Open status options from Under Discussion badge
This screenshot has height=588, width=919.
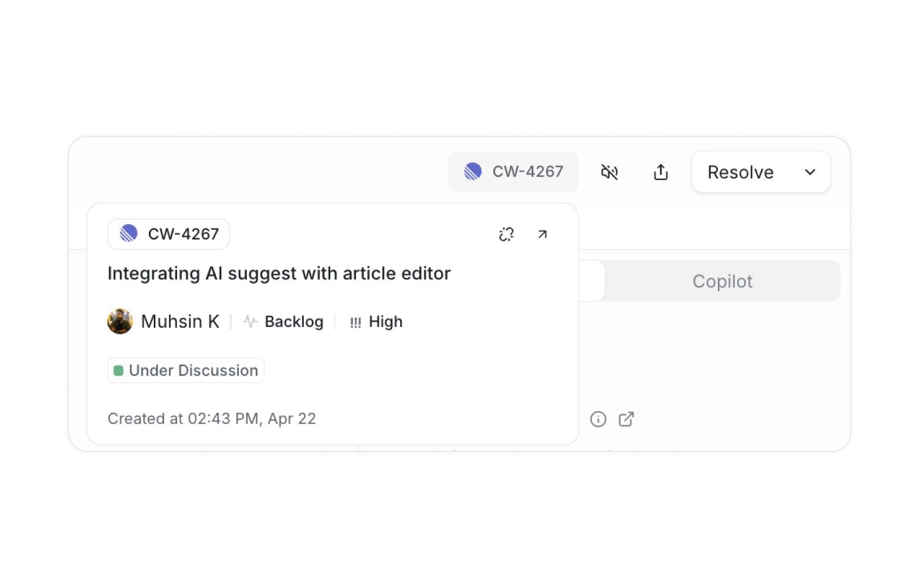(186, 370)
